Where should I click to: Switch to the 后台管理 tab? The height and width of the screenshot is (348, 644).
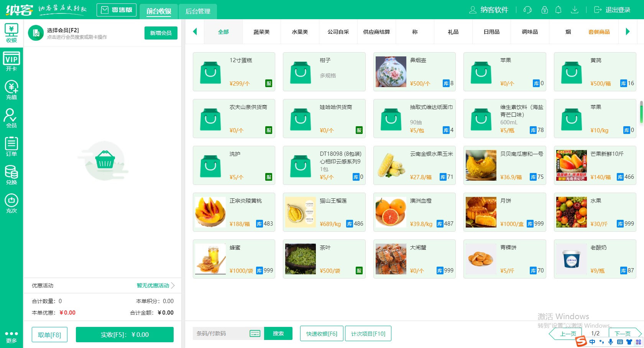(x=198, y=11)
